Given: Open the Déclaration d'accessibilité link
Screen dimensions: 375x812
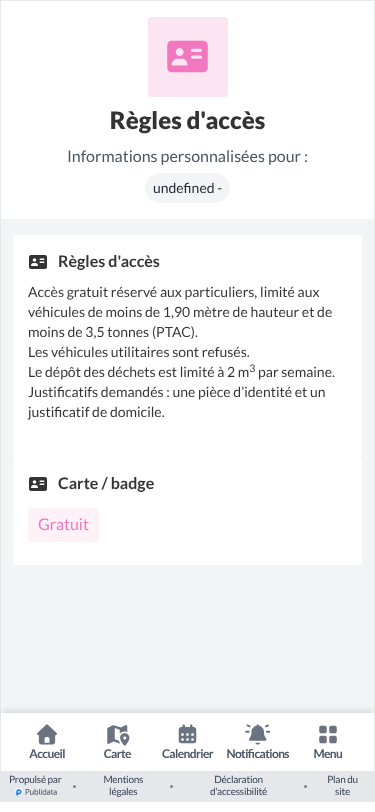Looking at the screenshot, I should click(239, 786).
